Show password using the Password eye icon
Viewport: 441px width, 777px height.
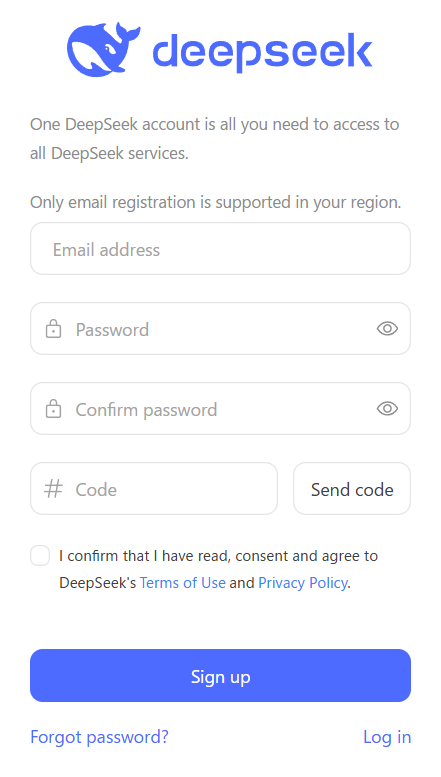387,329
